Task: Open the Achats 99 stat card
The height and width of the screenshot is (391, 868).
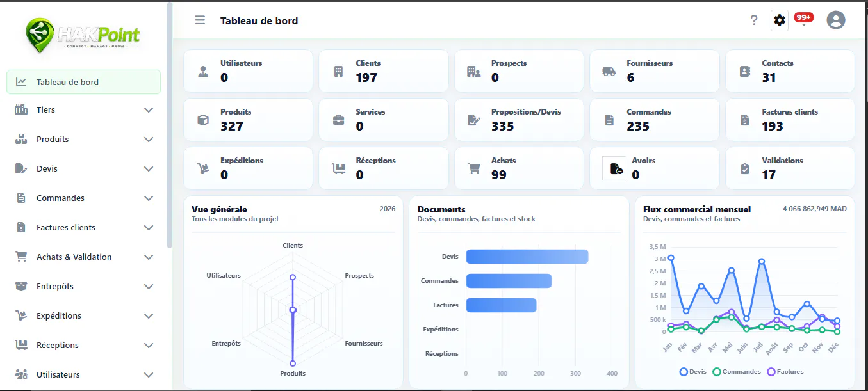Action: (x=519, y=168)
